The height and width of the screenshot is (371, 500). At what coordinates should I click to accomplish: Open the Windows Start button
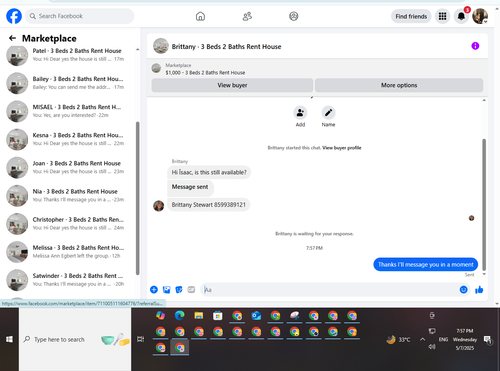(9, 339)
